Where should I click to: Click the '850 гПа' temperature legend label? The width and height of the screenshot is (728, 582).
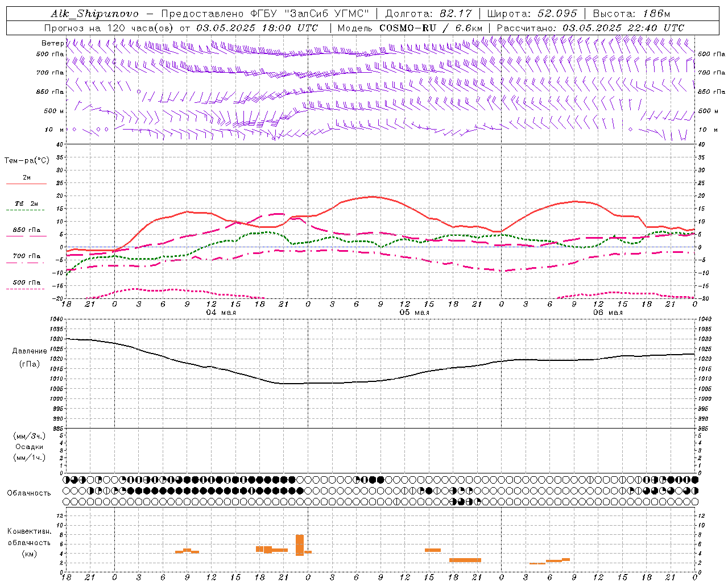coord(27,230)
